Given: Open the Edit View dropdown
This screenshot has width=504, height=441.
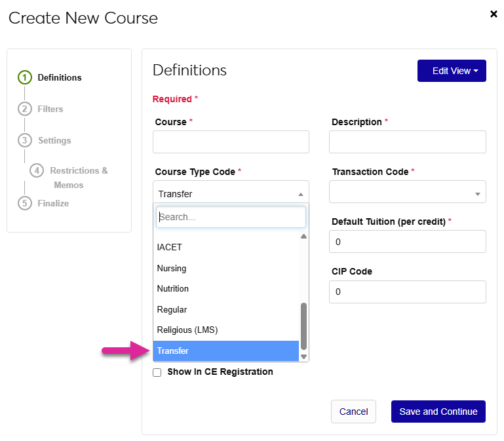Looking at the screenshot, I should (x=452, y=71).
